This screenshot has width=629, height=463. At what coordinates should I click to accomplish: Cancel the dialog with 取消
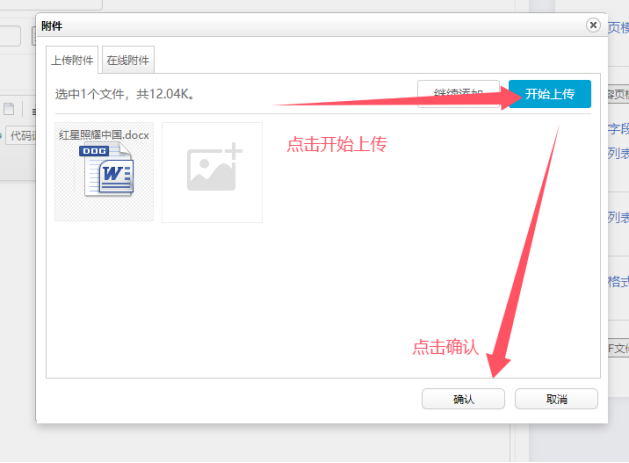coord(556,399)
